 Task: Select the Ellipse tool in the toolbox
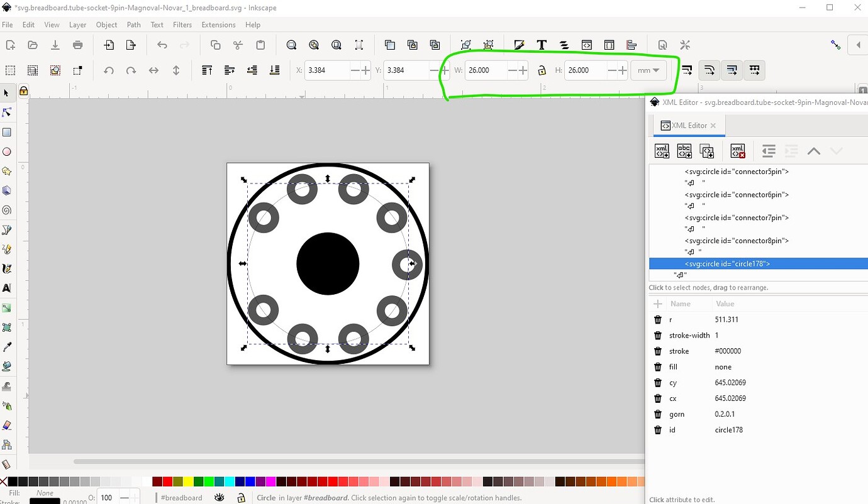click(8, 151)
